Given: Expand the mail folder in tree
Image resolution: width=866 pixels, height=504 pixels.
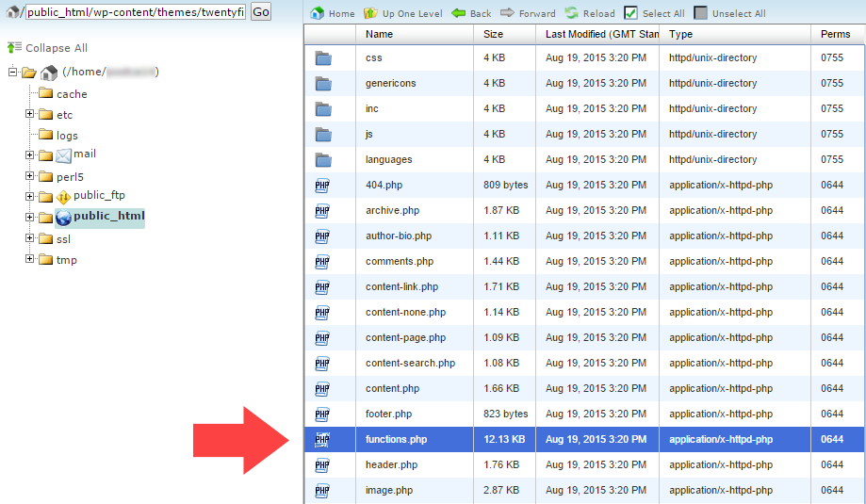Looking at the screenshot, I should point(30,154).
